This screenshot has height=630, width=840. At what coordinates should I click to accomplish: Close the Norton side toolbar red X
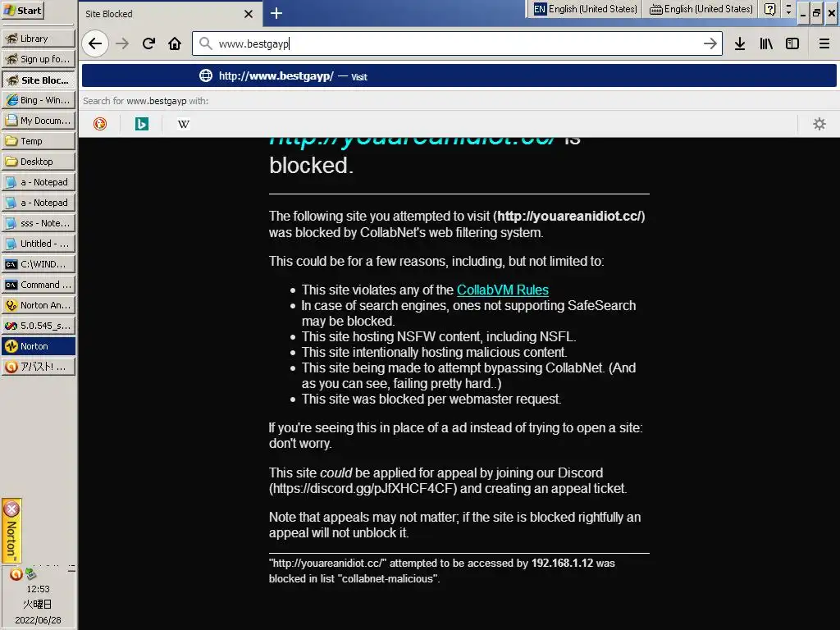(11, 509)
